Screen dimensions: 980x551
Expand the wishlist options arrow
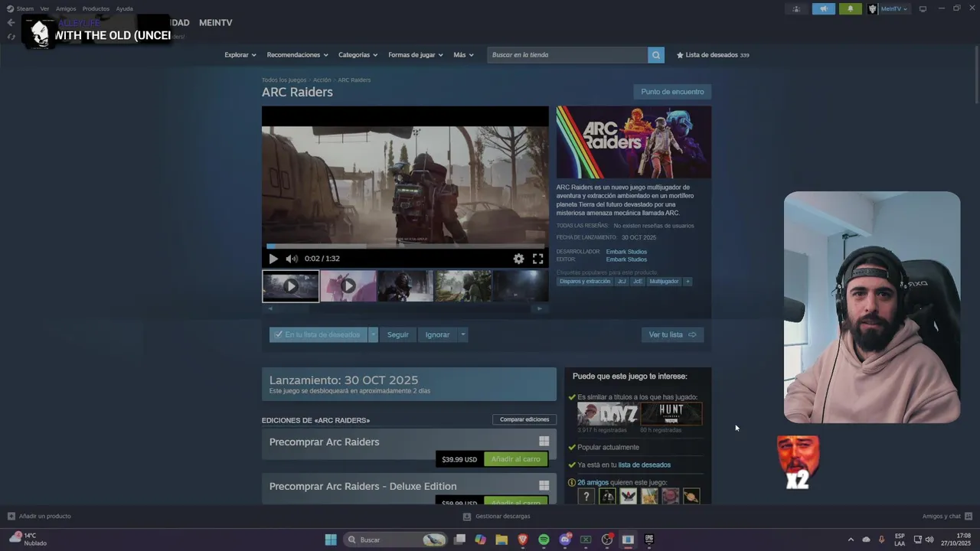coord(373,334)
